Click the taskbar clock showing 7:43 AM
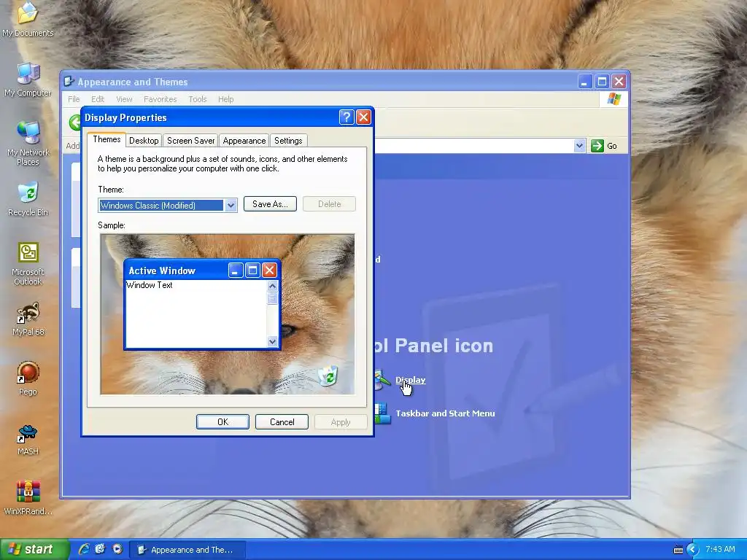This screenshot has width=747, height=560. (720, 549)
